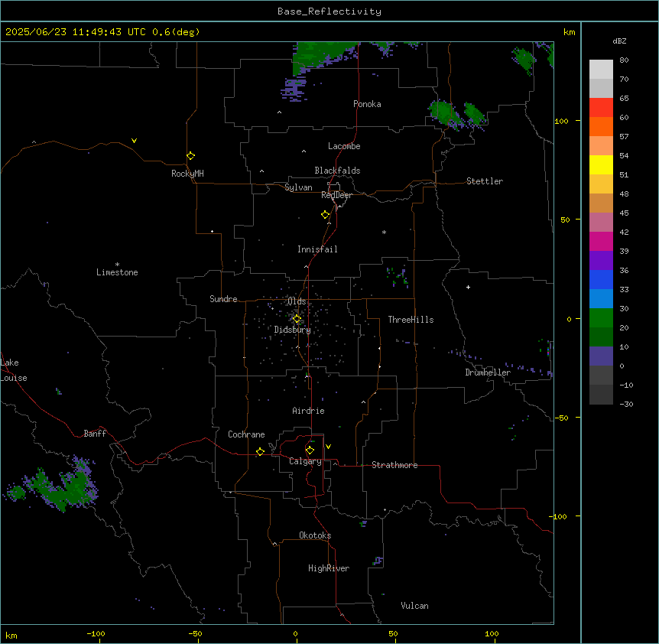Click the Ponoka city label
659x644 pixels.
tap(367, 104)
